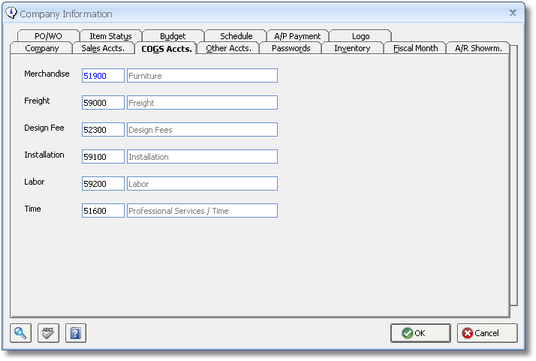Close the Company Information window
The width and height of the screenshot is (536, 361).
click(x=513, y=13)
